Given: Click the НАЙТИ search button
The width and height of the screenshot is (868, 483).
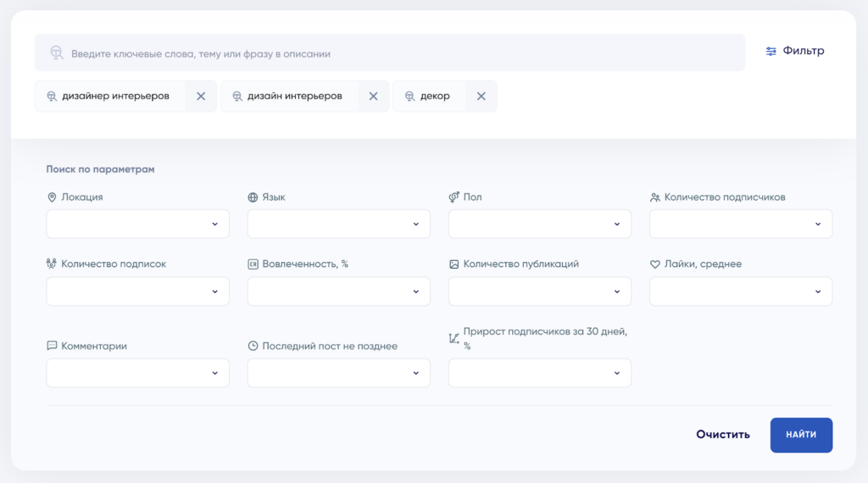Looking at the screenshot, I should click(x=801, y=435).
